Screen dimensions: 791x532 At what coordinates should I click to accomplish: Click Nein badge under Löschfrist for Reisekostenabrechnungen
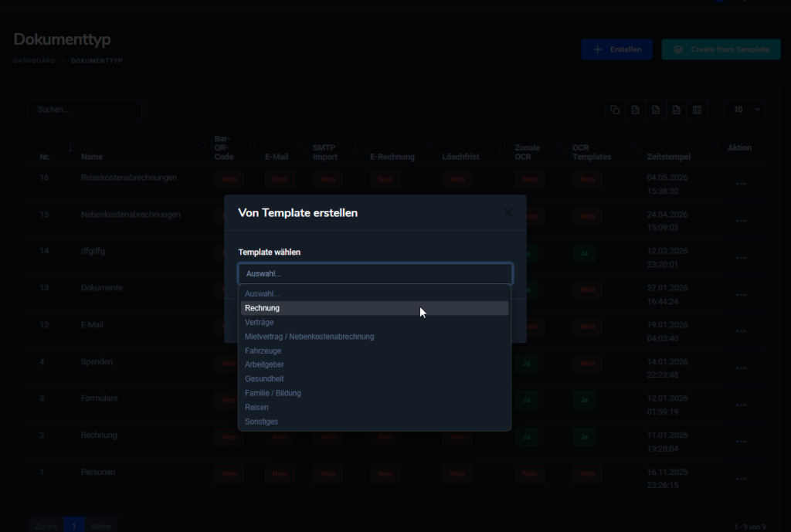coord(457,179)
